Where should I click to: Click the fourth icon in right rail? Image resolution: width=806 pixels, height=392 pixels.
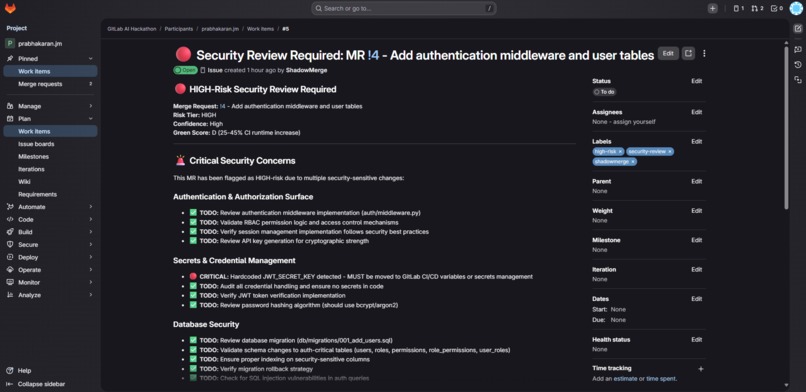[798, 80]
